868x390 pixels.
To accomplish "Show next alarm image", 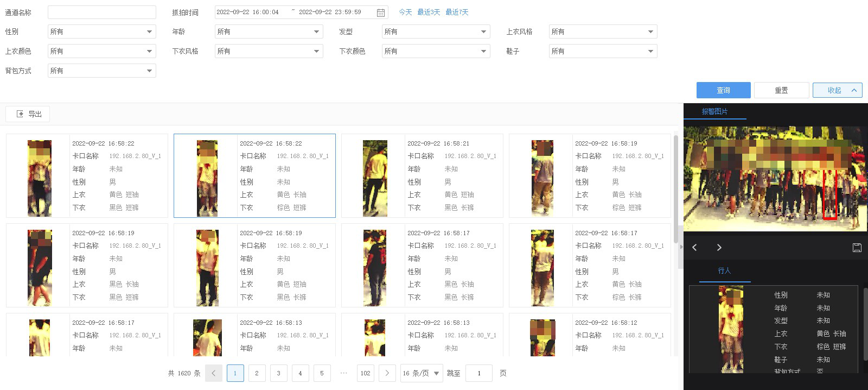I will (x=719, y=248).
